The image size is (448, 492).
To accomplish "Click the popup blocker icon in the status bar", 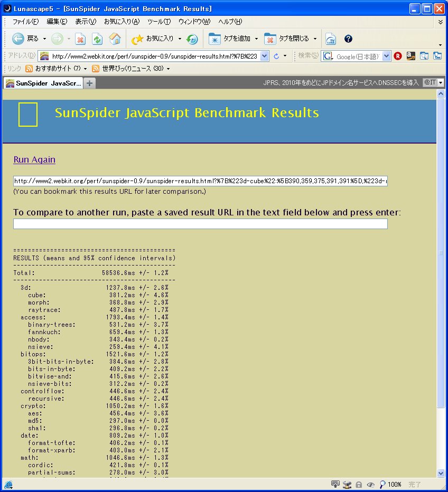I will (335, 485).
